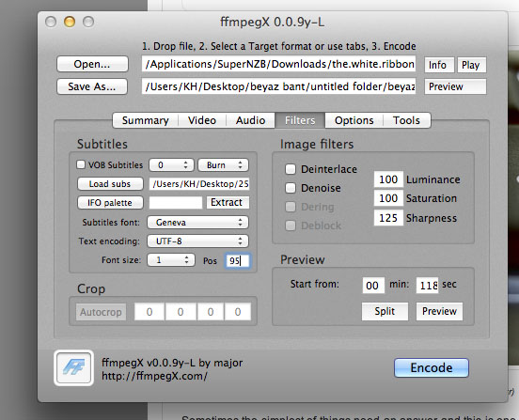
Task: Click the disabled Dering checkbox
Action: [x=291, y=207]
